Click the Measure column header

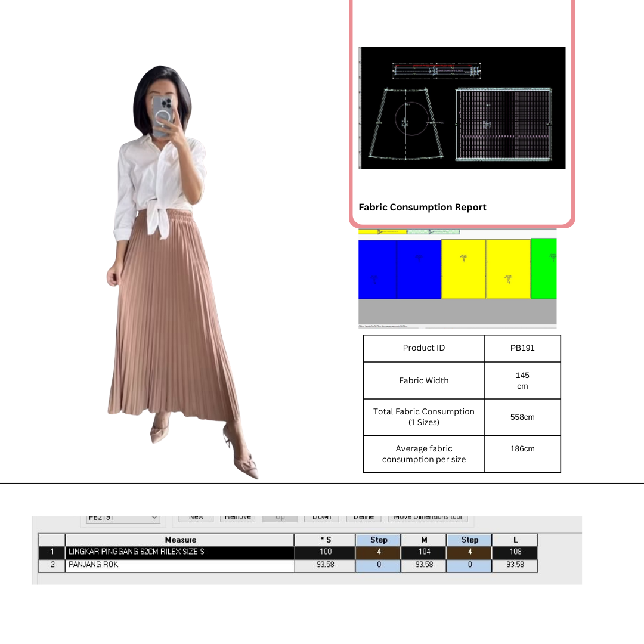[x=179, y=540]
